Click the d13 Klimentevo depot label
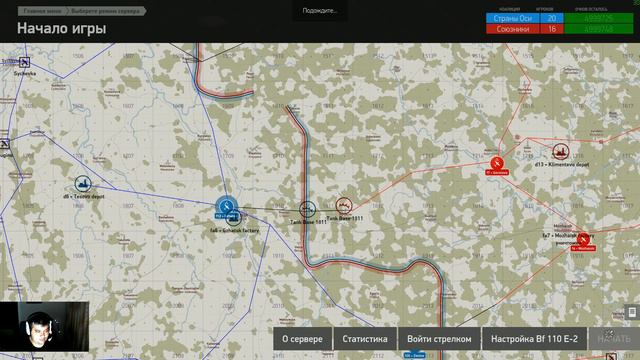This screenshot has width=640, height=360. coord(562,164)
